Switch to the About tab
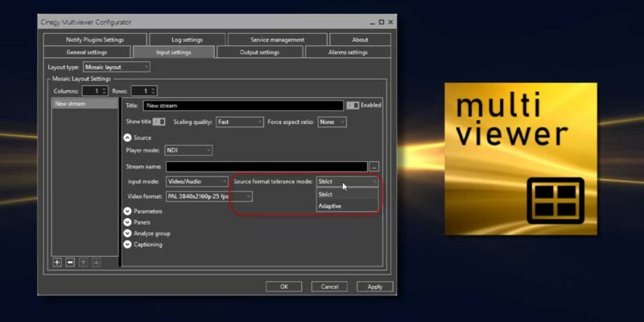This screenshot has height=322, width=644. [x=360, y=39]
